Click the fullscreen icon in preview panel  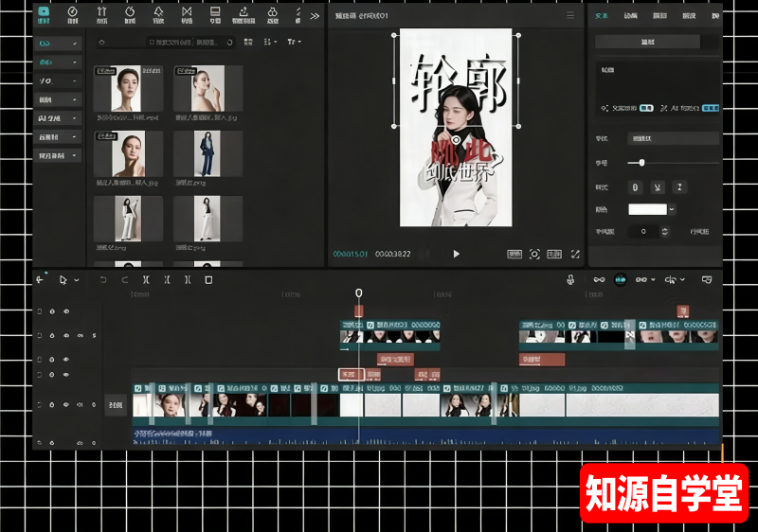[575, 254]
